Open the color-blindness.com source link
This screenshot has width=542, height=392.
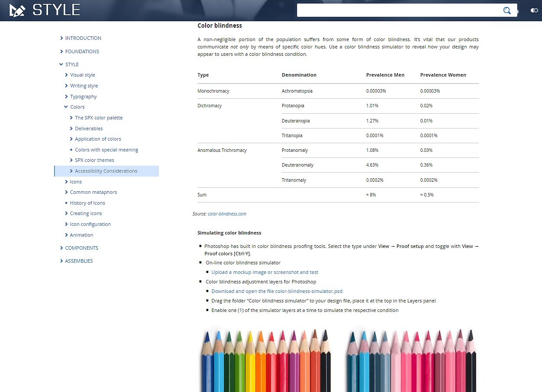pyautogui.click(x=227, y=214)
